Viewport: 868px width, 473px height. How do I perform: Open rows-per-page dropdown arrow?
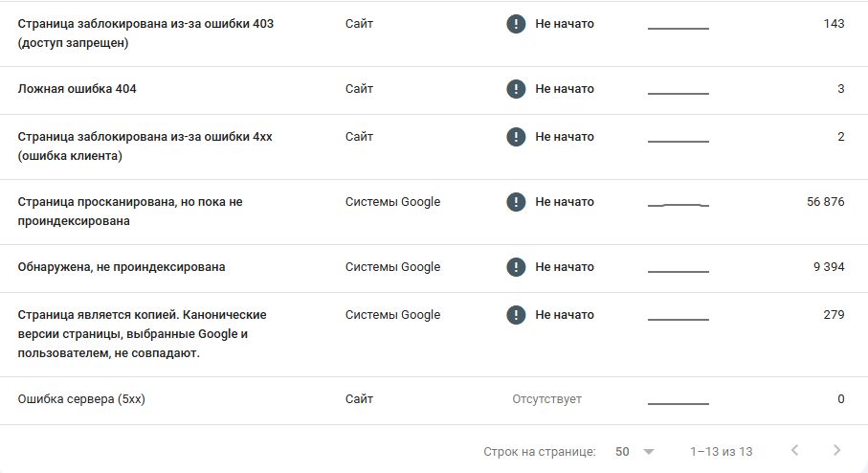[649, 452]
